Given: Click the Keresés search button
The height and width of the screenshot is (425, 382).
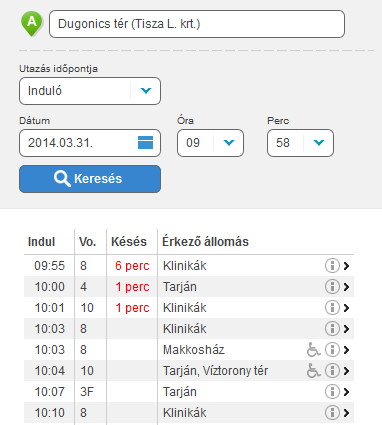Looking at the screenshot, I should pyautogui.click(x=90, y=179).
